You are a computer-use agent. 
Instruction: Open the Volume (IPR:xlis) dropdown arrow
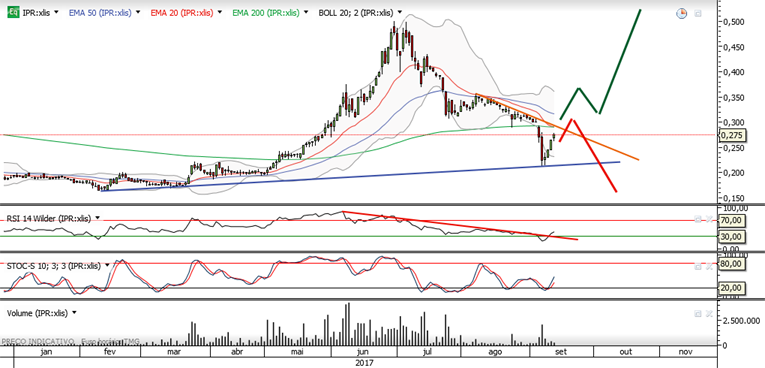(74, 313)
